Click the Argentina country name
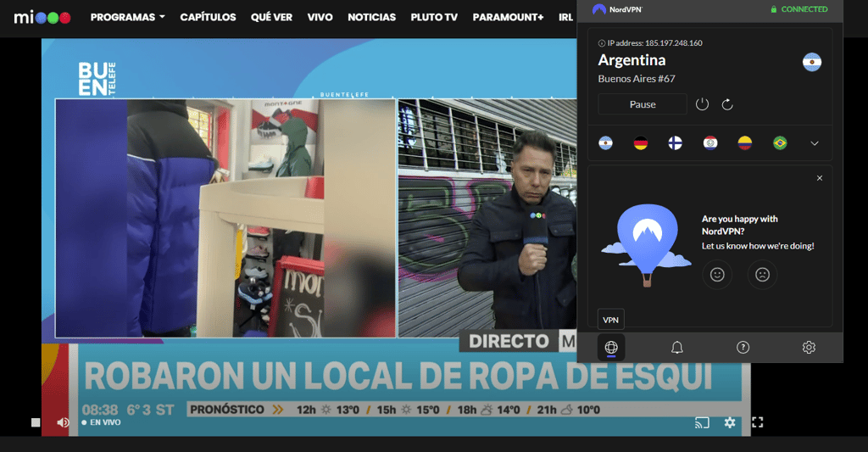This screenshot has height=452, width=868. [x=632, y=60]
